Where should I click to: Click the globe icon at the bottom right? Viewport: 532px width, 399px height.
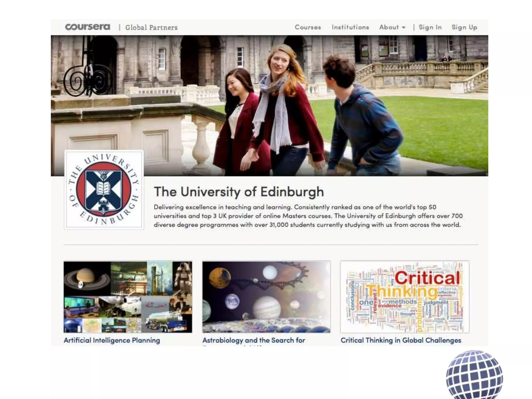point(474,375)
